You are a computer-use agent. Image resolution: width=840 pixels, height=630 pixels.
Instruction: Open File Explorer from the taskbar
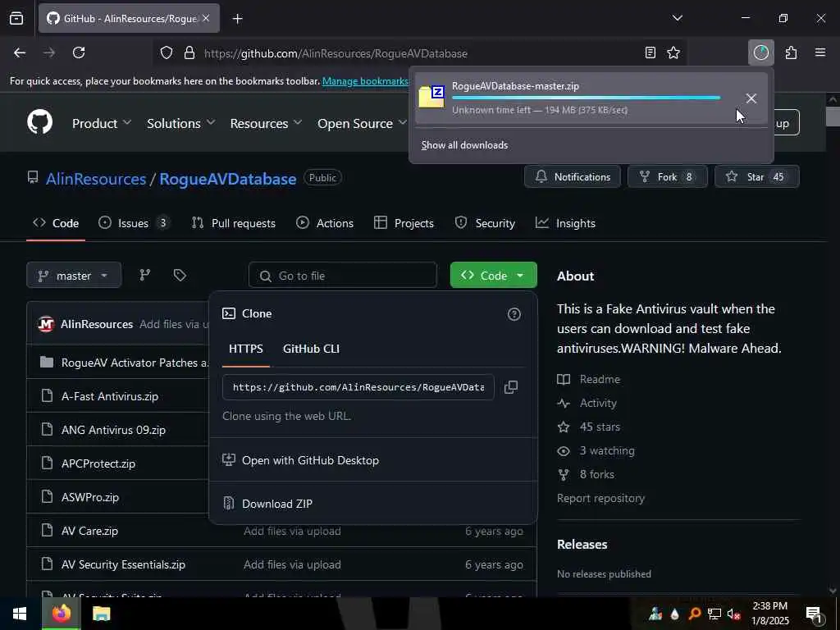pyautogui.click(x=101, y=614)
